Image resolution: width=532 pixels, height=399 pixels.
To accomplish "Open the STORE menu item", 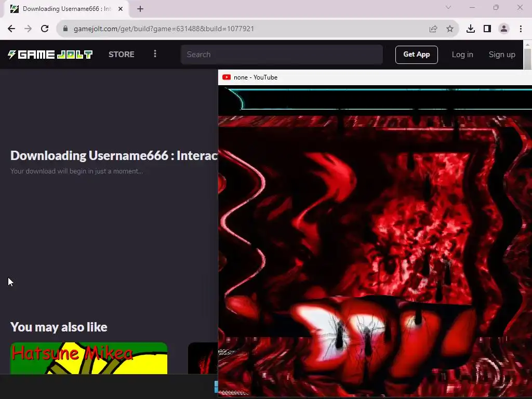I will pyautogui.click(x=121, y=54).
